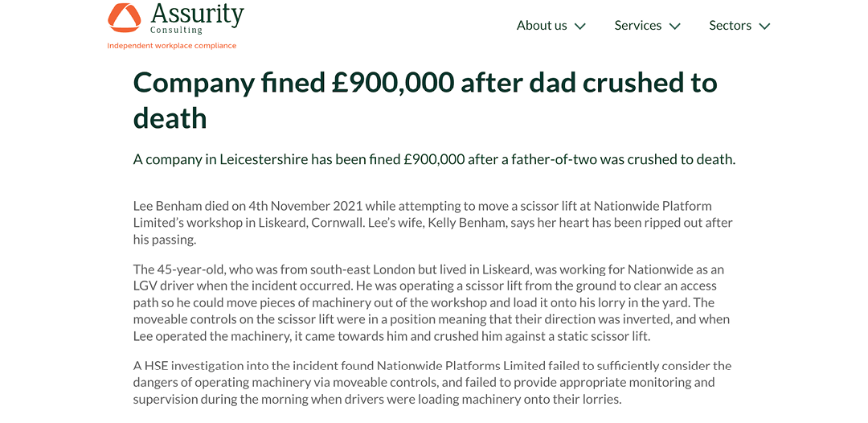Click the summary sentence about Leicestershire

pyautogui.click(x=434, y=159)
